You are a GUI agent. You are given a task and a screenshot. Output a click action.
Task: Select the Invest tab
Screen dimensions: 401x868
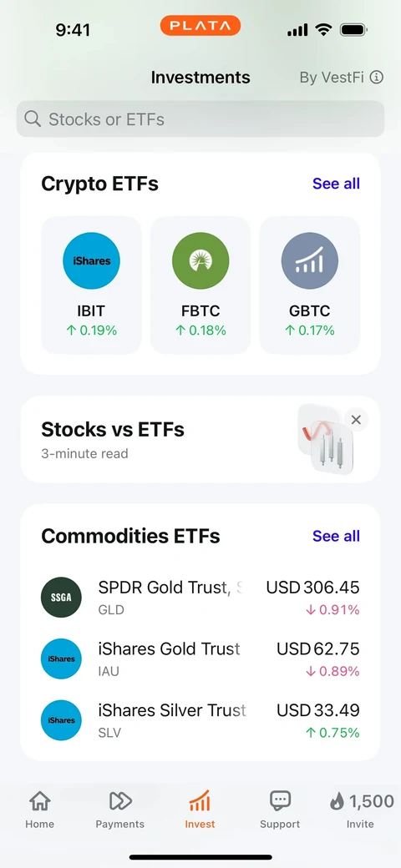click(200, 810)
